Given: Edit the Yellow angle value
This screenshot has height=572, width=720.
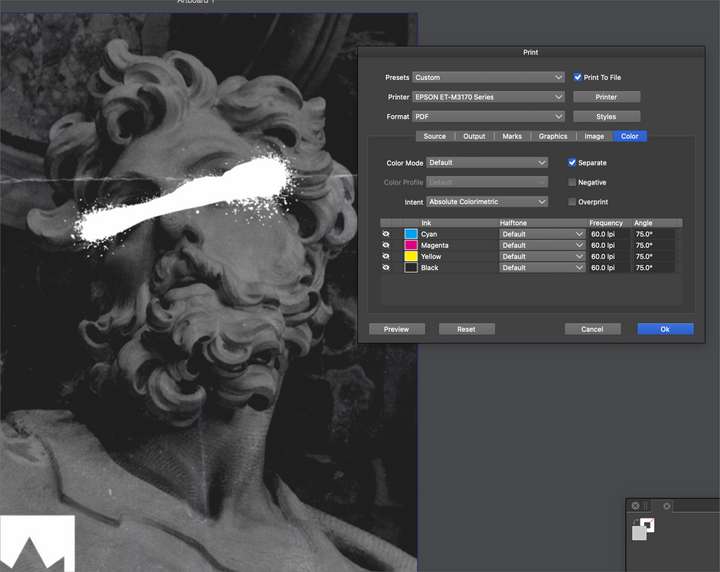Looking at the screenshot, I should [x=654, y=256].
